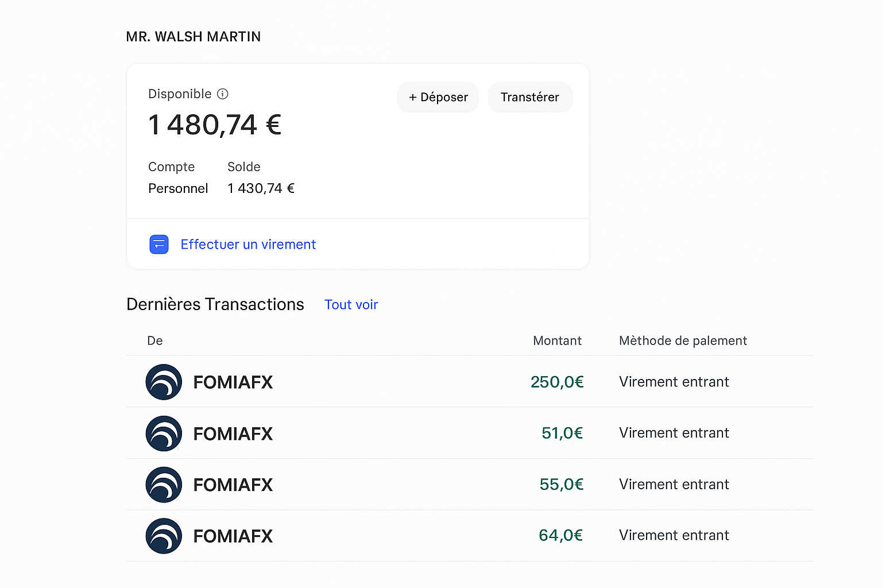This screenshot has height=588, width=882.
Task: Click the De column header
Action: coord(154,341)
